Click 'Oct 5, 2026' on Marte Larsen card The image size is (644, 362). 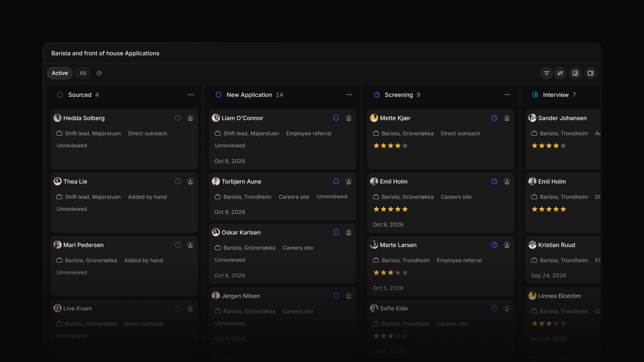pyautogui.click(x=388, y=288)
